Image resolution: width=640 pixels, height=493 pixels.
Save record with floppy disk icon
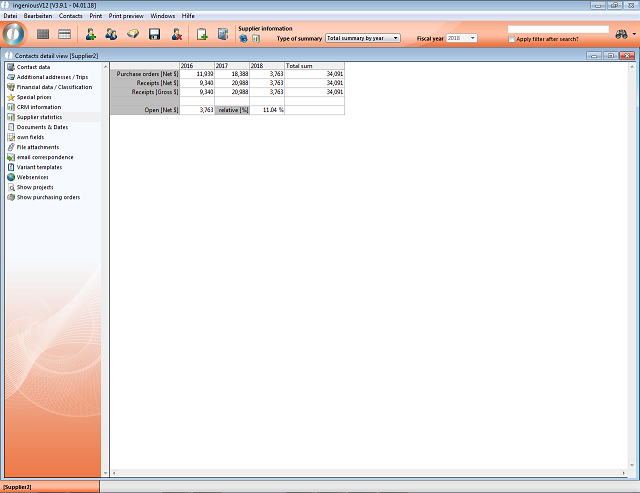point(155,34)
